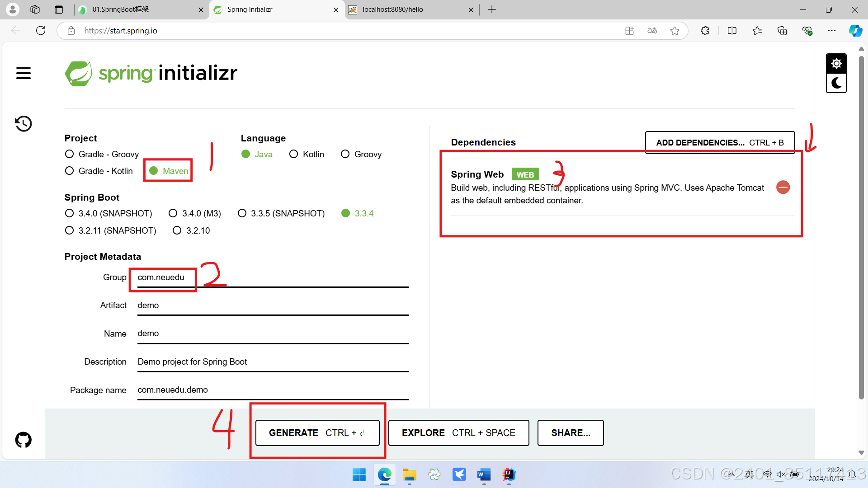Click ADD DEPENDENCIES... button
Image resolution: width=868 pixels, height=488 pixels.
coord(720,142)
